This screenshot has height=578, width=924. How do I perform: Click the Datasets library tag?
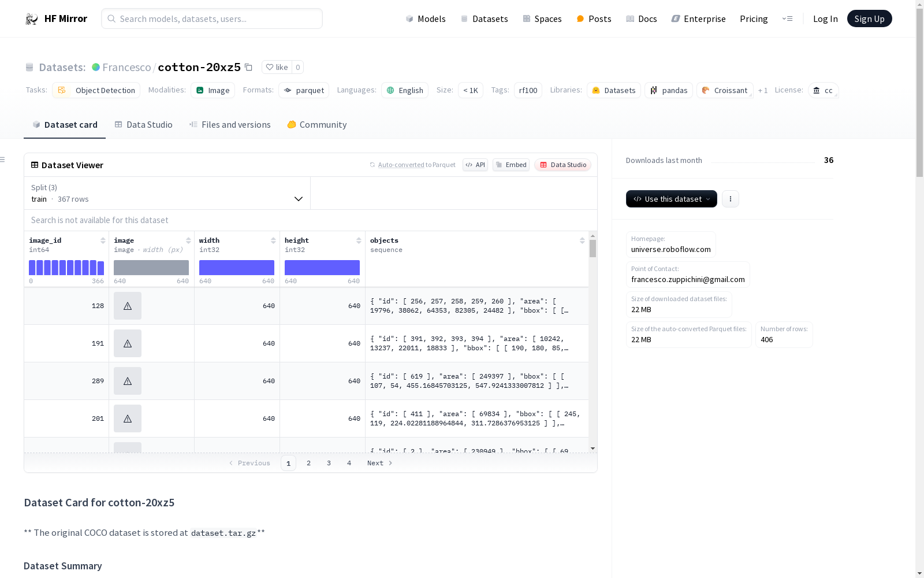coord(614,90)
